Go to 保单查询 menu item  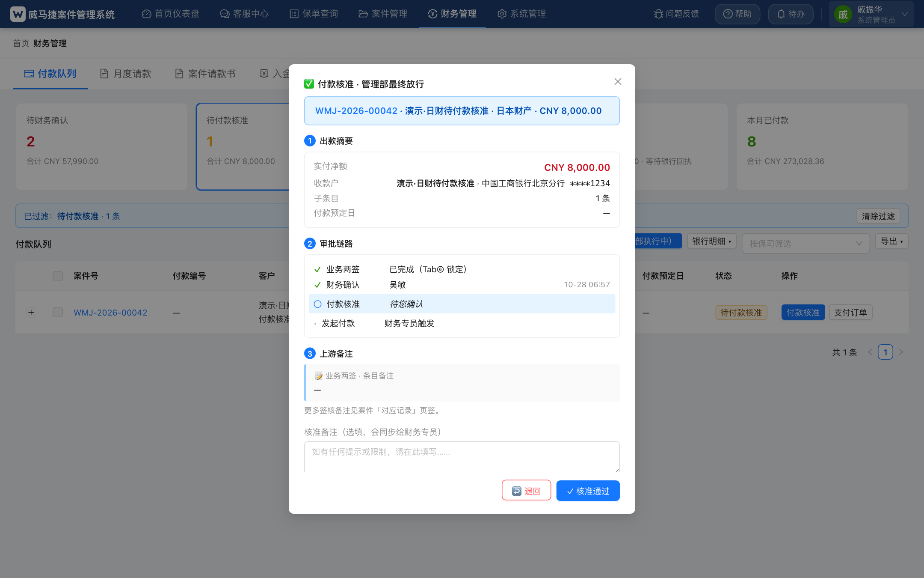pos(314,14)
